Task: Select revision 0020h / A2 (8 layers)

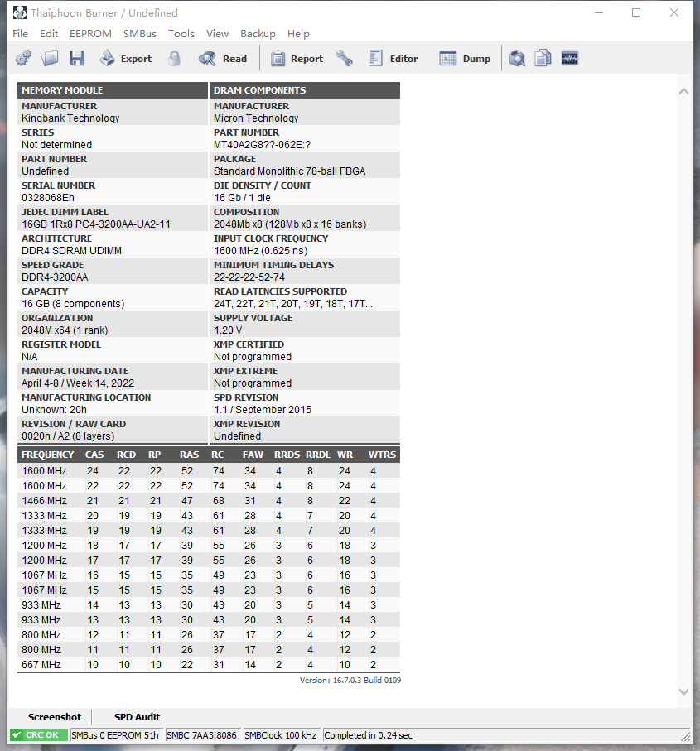Action: [x=68, y=436]
